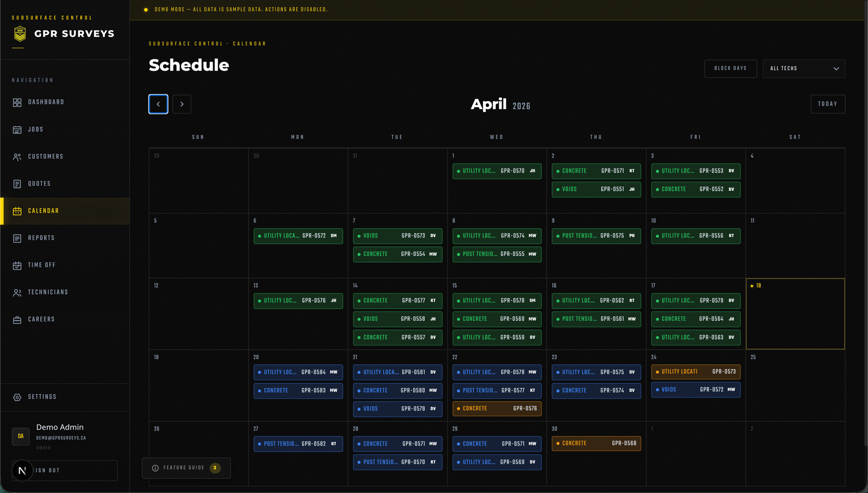This screenshot has width=868, height=493.
Task: Click the GPR Surveys shield logo
Action: (20, 33)
